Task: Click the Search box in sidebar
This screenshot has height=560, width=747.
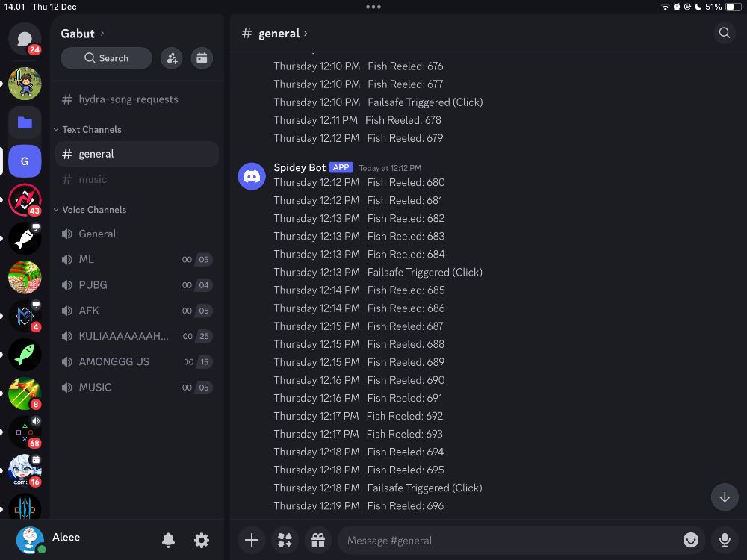Action: tap(106, 58)
